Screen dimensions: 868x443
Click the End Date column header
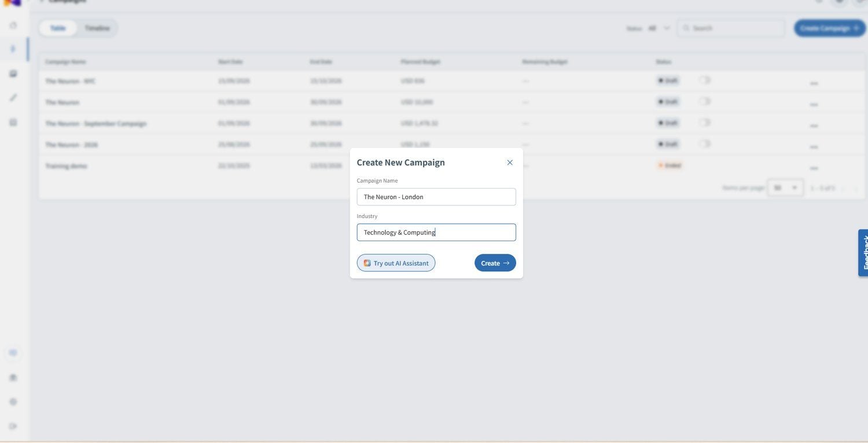[x=321, y=61]
